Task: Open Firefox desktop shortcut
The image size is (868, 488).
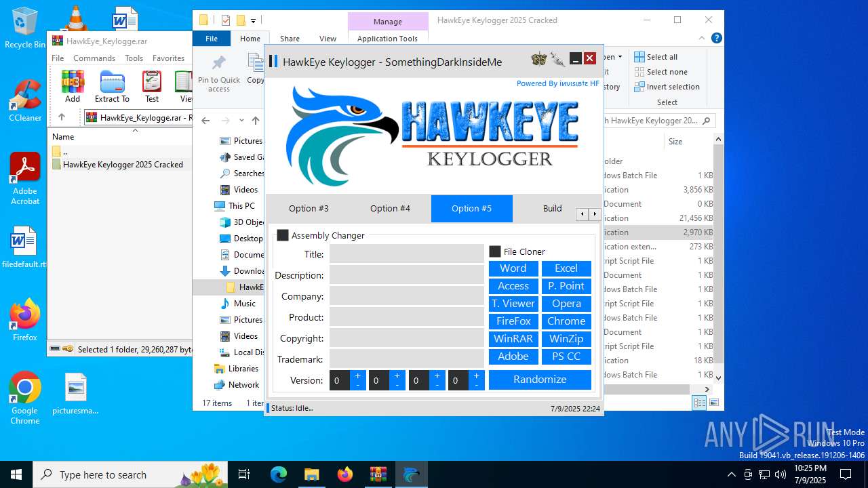Action: 24,320
